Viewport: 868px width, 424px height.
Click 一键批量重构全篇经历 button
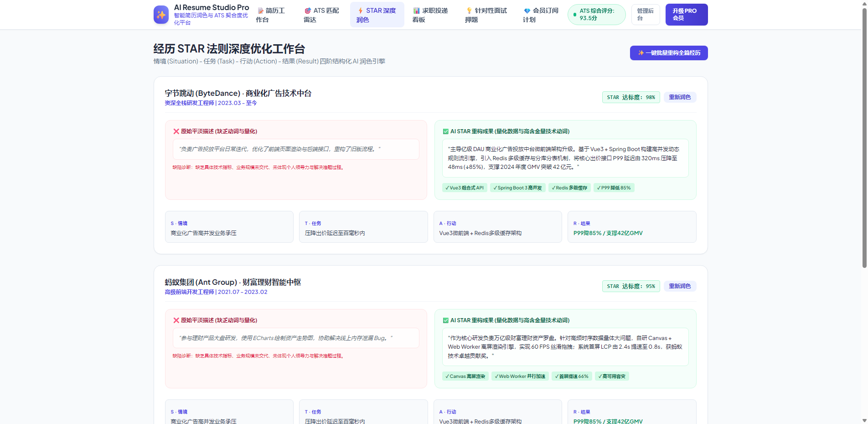[x=669, y=53]
